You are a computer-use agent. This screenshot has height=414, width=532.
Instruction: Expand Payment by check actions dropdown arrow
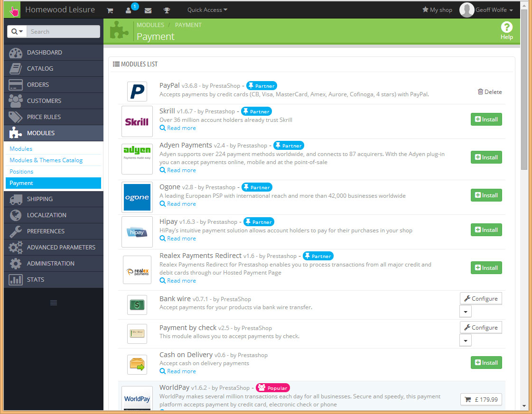[x=466, y=340]
